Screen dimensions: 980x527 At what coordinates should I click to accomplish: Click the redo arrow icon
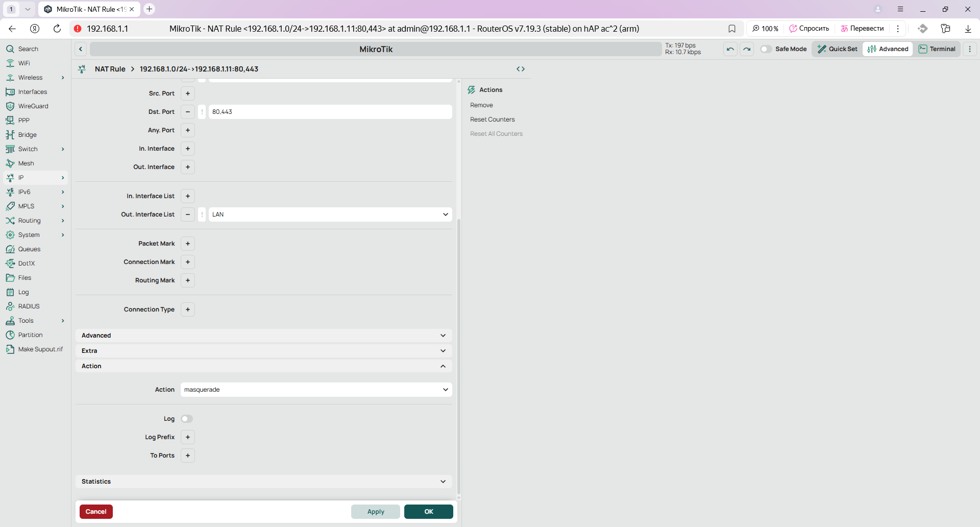click(x=747, y=49)
